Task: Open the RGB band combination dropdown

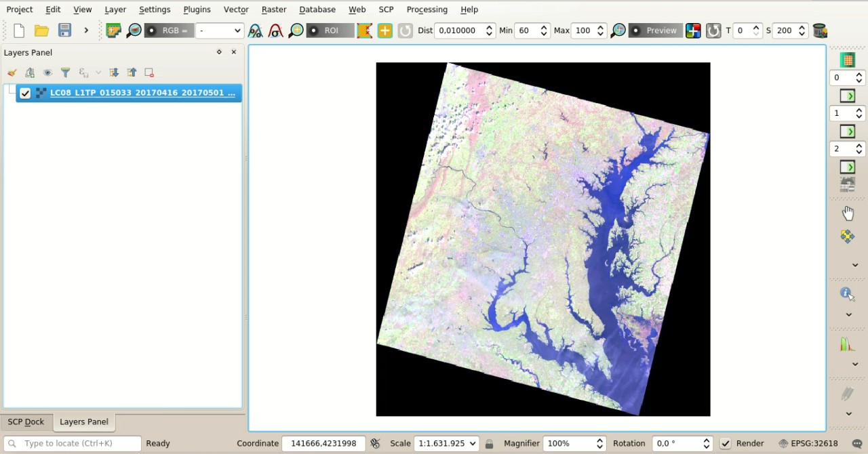Action: [218, 30]
